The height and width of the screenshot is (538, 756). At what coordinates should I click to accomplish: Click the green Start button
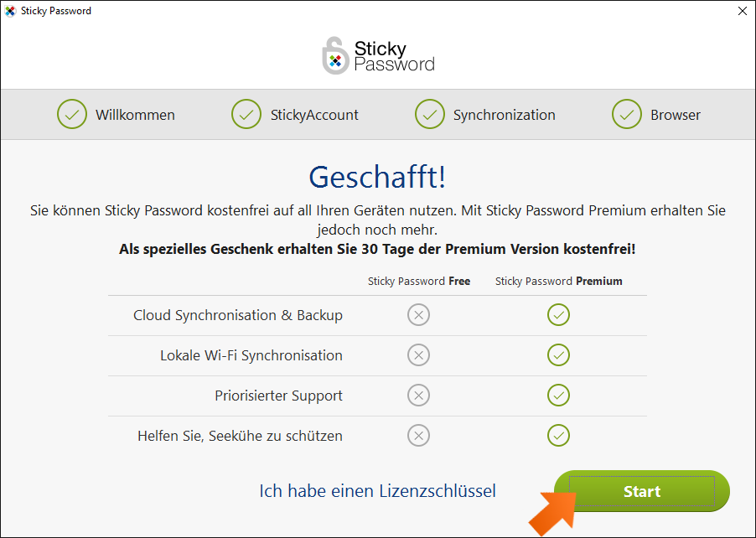coord(641,491)
